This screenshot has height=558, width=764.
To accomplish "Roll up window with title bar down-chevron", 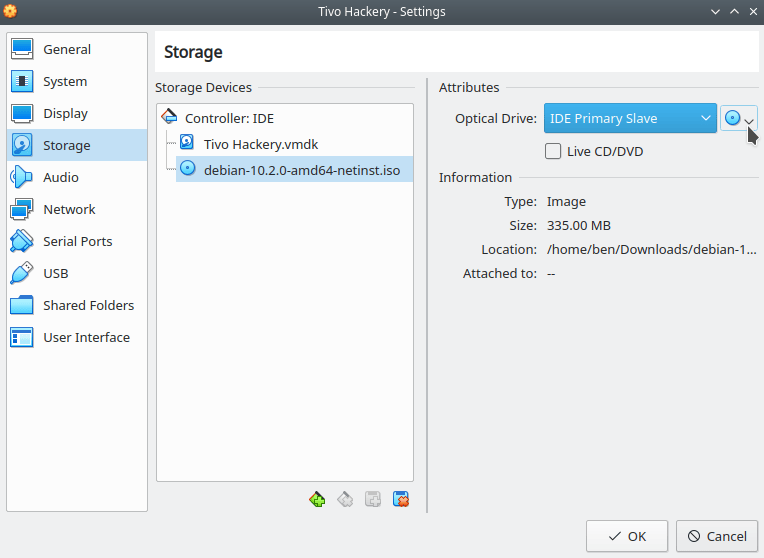I will coord(715,12).
